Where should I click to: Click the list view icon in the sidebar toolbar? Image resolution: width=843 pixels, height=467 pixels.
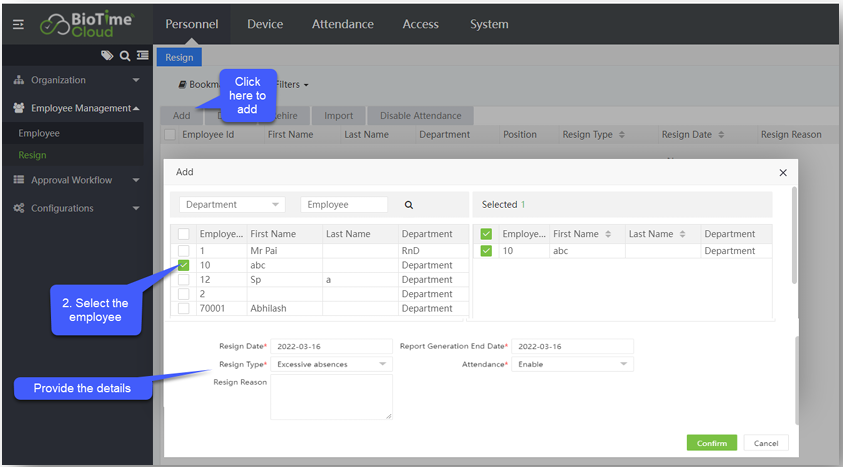coord(142,56)
